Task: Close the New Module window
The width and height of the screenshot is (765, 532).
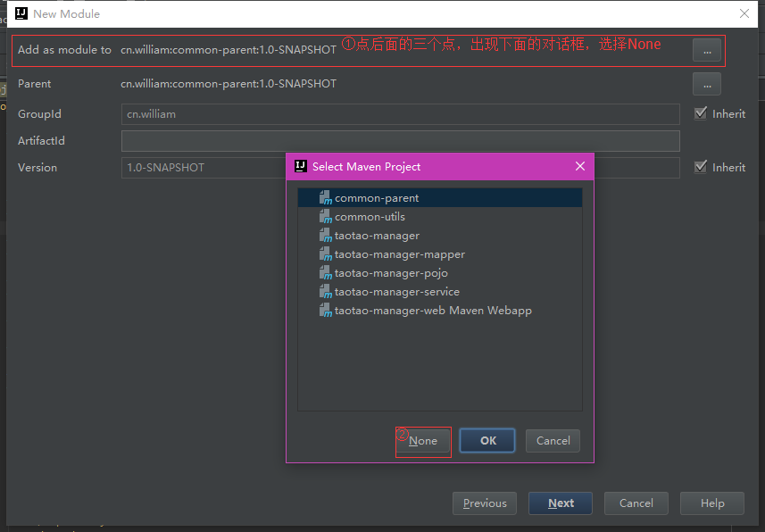Action: pyautogui.click(x=744, y=13)
